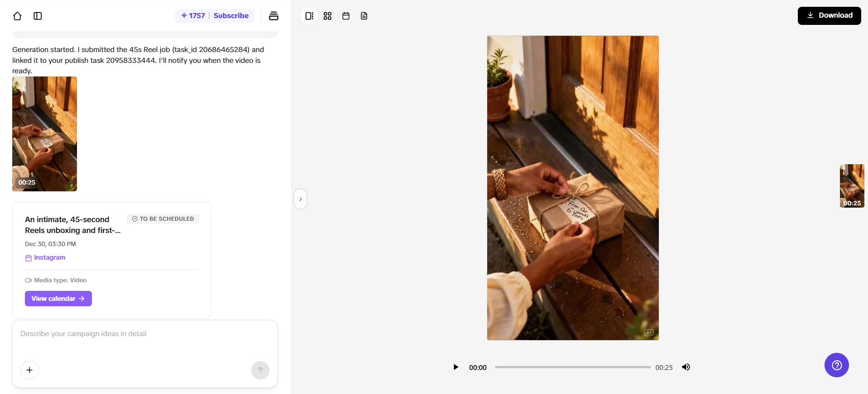Click the 'Dec 30, 03:30 PM' schedule date
868x394 pixels.
tap(50, 244)
